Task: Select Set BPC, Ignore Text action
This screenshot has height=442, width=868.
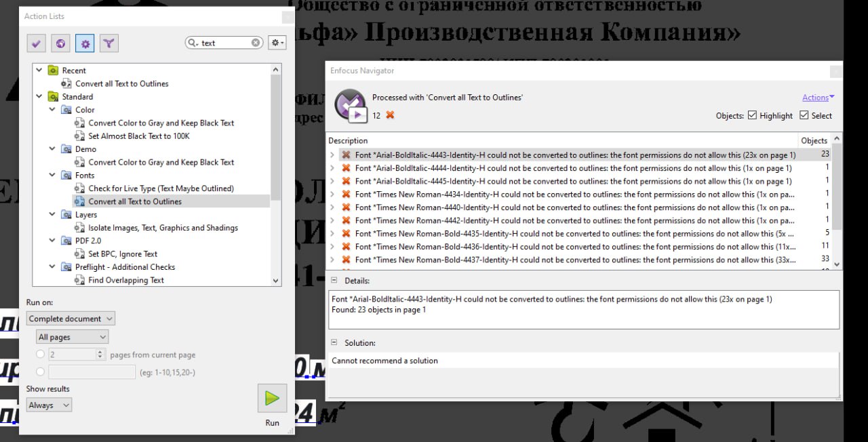Action: click(123, 254)
